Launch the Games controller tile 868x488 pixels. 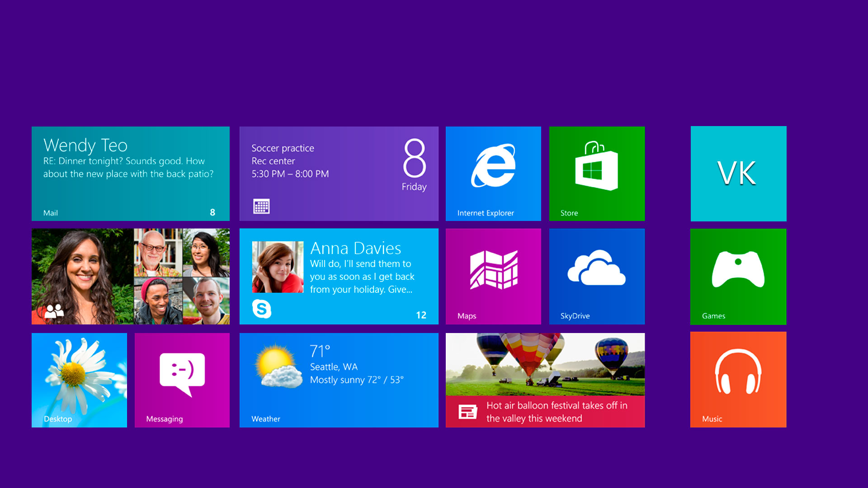coord(738,276)
